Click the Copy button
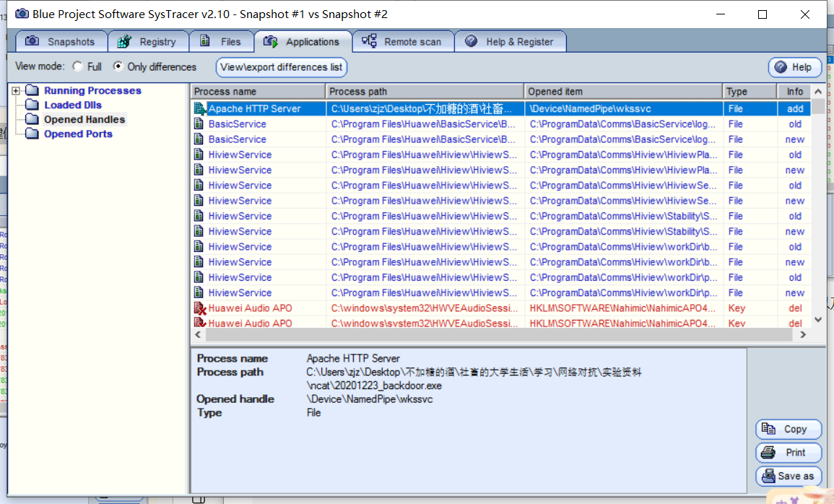This screenshot has width=834, height=504. [x=789, y=429]
